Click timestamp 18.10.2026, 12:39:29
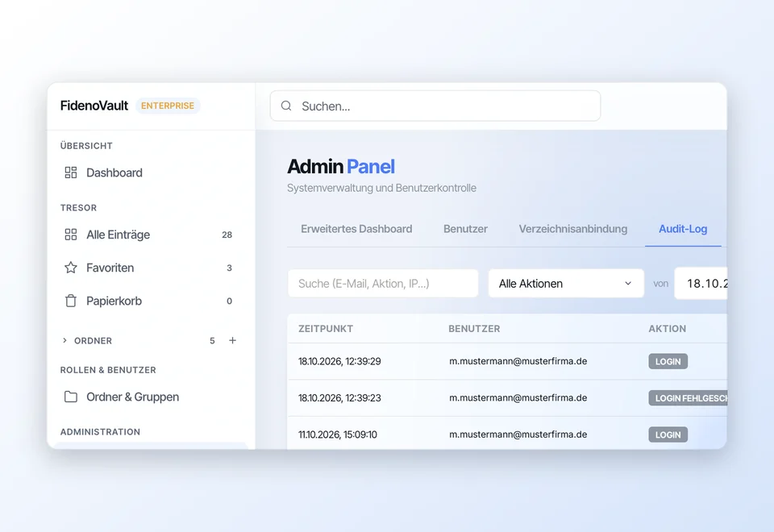The height and width of the screenshot is (532, 774). coord(339,361)
